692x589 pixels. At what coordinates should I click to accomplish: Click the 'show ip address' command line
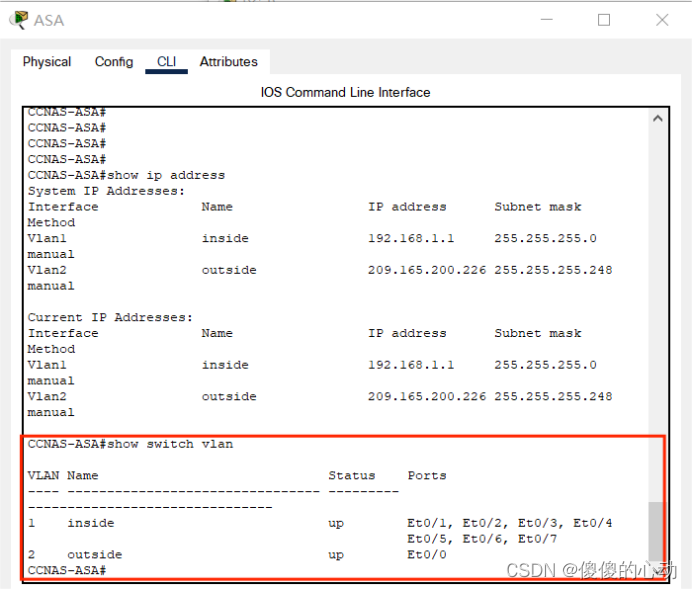click(126, 175)
